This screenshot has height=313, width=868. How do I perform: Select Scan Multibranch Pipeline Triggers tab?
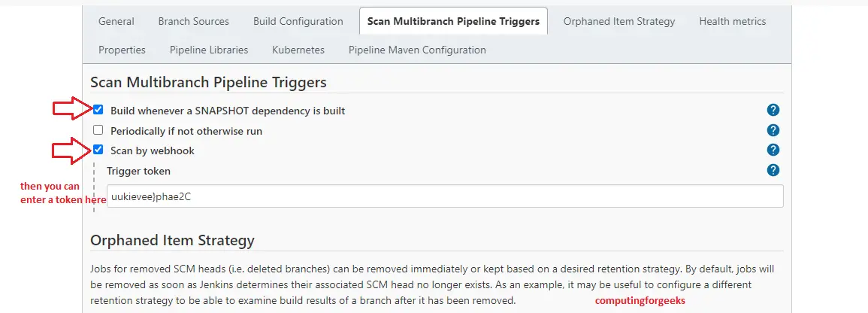pos(453,21)
